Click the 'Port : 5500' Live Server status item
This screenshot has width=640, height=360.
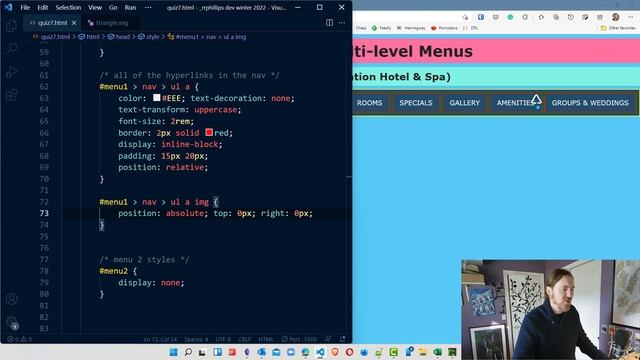click(x=299, y=339)
